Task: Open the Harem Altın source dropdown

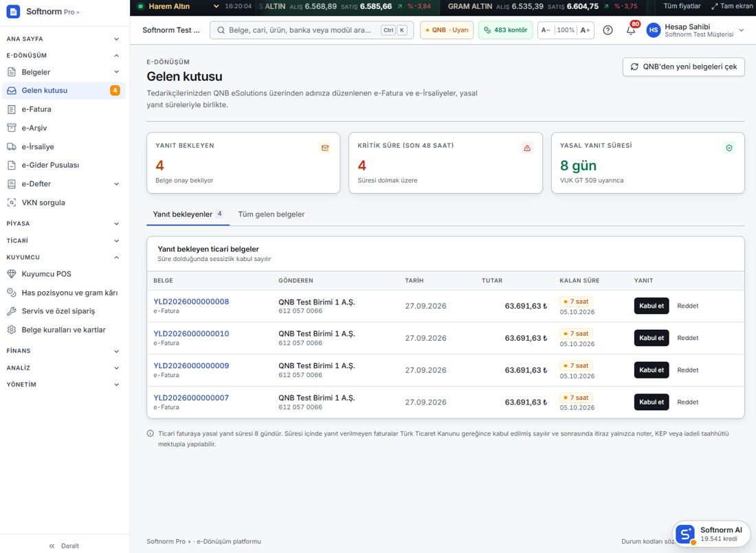Action: [x=179, y=6]
